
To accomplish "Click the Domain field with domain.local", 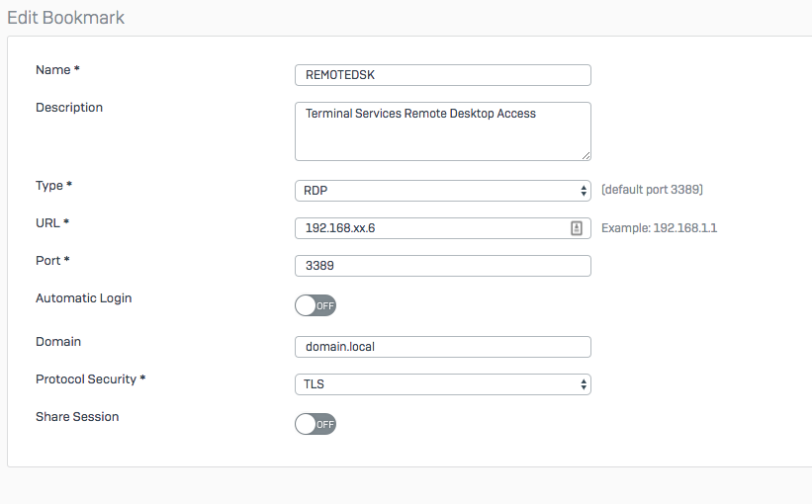I will click(x=442, y=347).
